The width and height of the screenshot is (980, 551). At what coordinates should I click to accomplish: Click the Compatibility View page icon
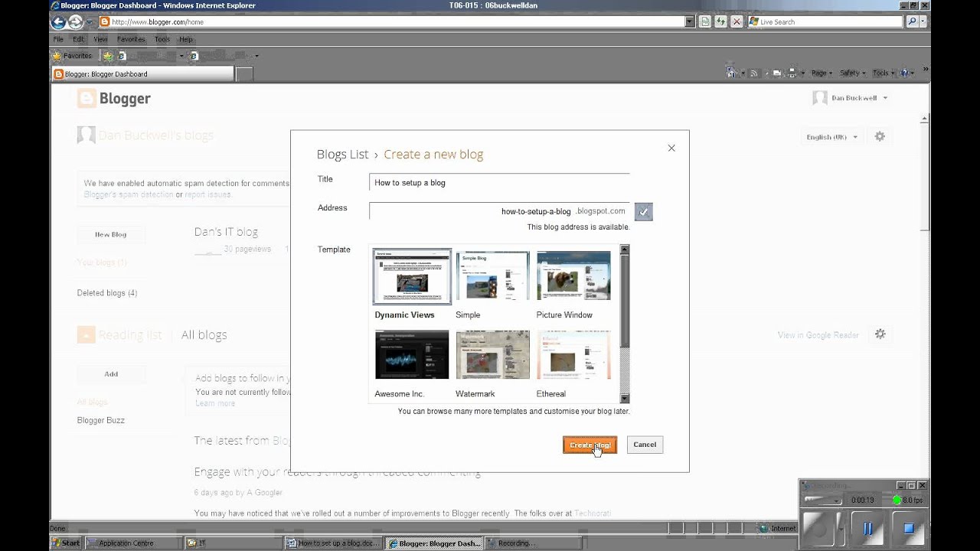(x=705, y=22)
